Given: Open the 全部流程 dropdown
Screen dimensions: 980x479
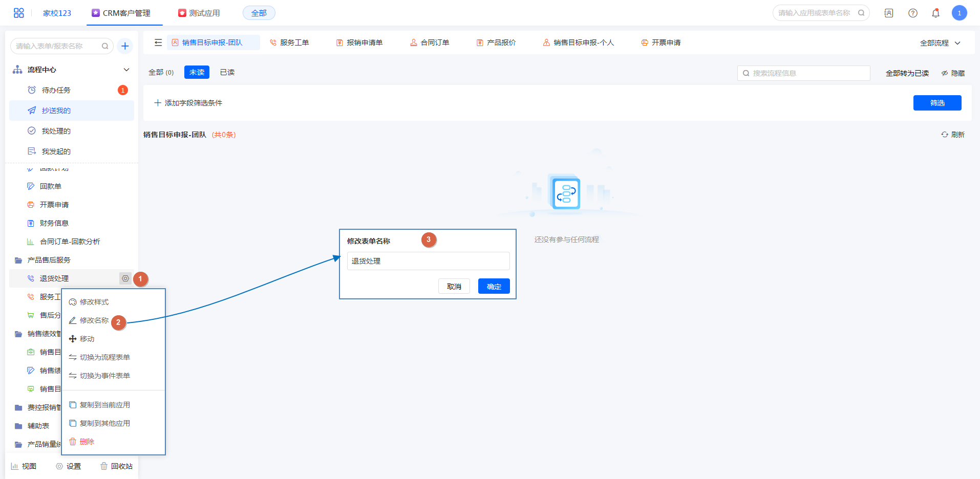Looking at the screenshot, I should click(940, 43).
